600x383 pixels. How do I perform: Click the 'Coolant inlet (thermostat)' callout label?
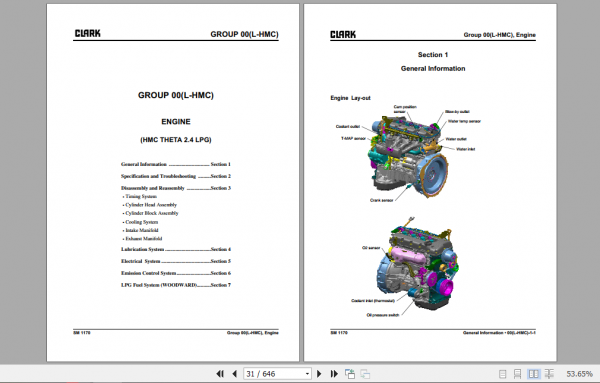pyautogui.click(x=373, y=301)
